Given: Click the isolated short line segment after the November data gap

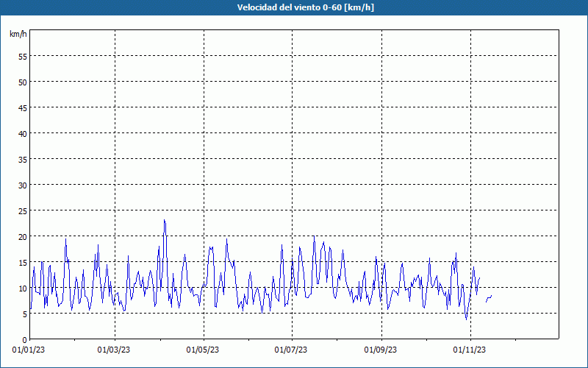Looking at the screenshot, I should pyautogui.click(x=489, y=298).
